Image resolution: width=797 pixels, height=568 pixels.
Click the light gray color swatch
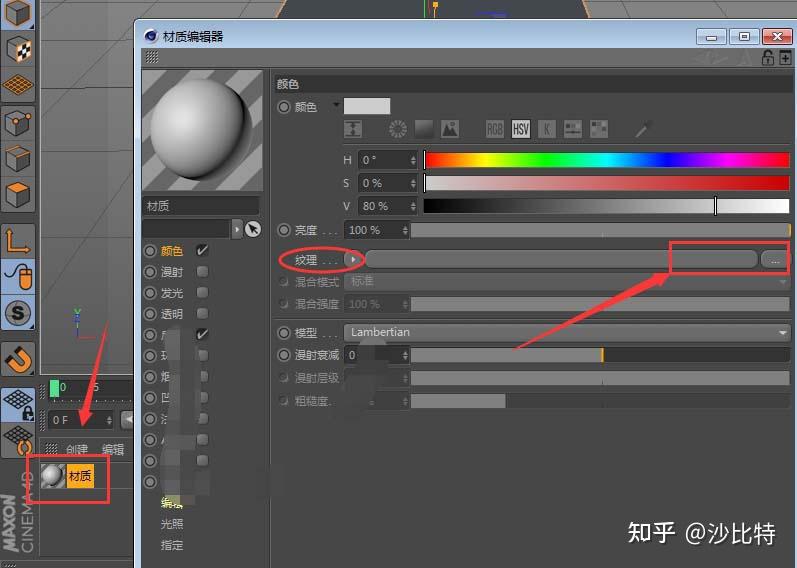[367, 106]
